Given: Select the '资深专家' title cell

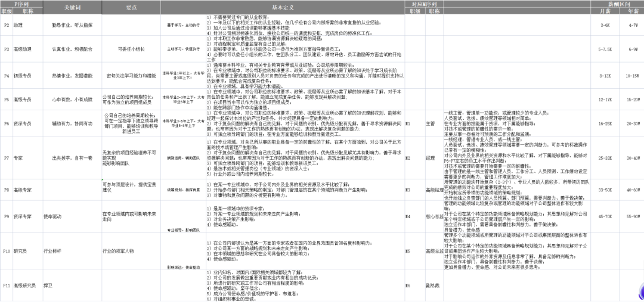Looking at the screenshot, I should tap(27, 216).
